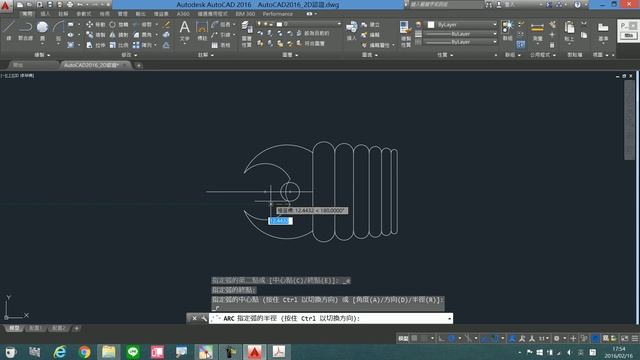
Task: Click the Fillet tool icon
Action: click(x=136, y=35)
